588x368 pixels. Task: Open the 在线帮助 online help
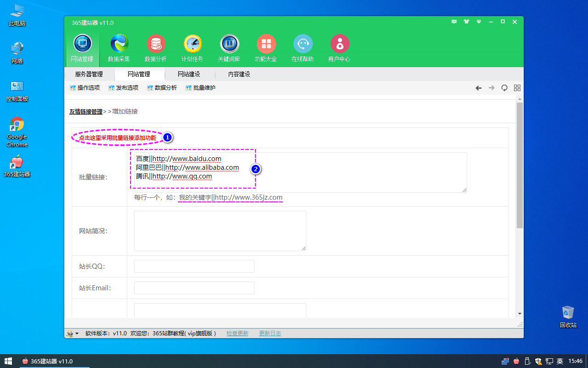coord(303,48)
